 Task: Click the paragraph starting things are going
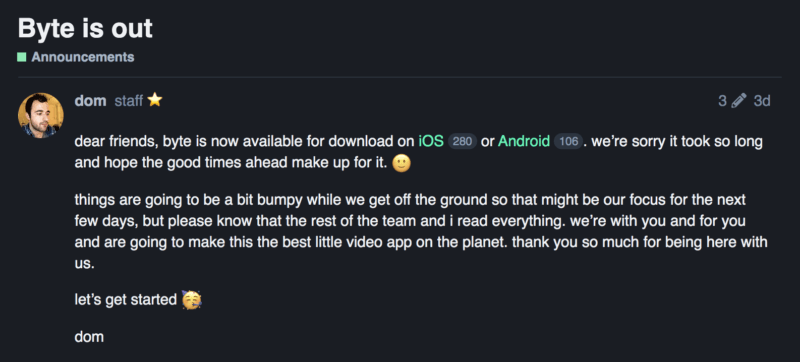click(421, 231)
